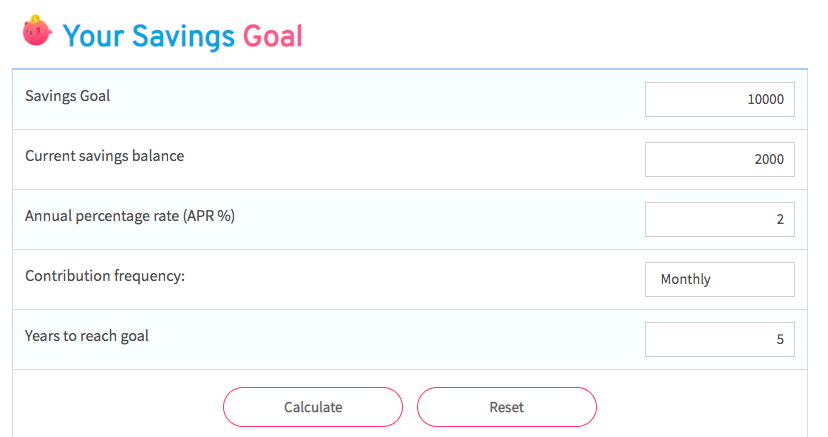Click the Monthly text in frequency selector
This screenshot has height=437, width=828.
[x=685, y=279]
